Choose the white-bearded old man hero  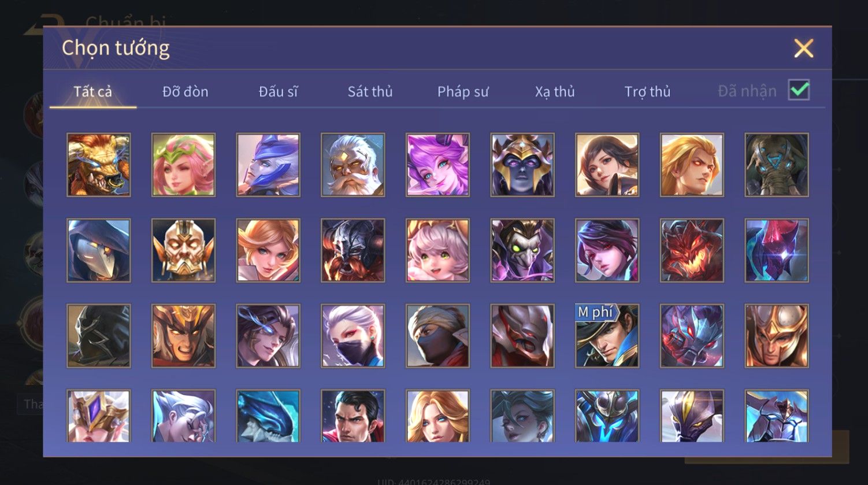(x=353, y=165)
